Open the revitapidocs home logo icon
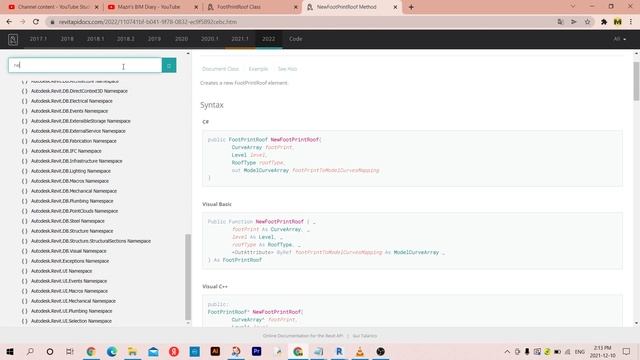This screenshot has height=360, width=640. coord(13,39)
